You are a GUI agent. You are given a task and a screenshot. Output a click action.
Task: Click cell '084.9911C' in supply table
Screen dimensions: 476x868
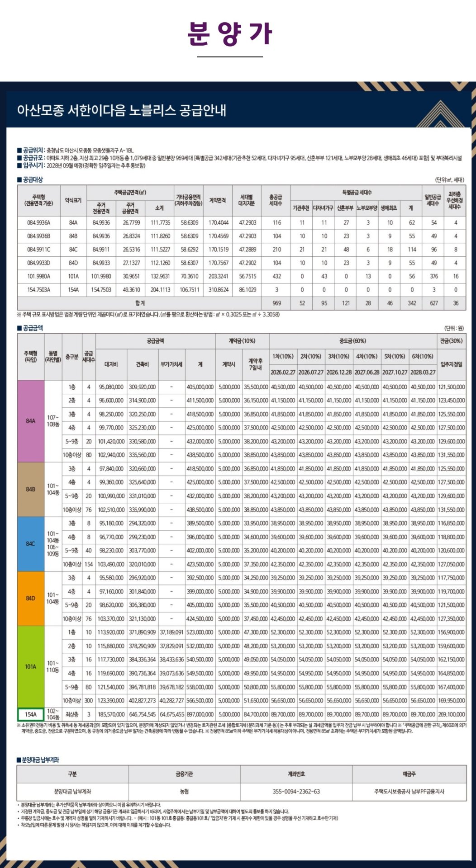39,250
